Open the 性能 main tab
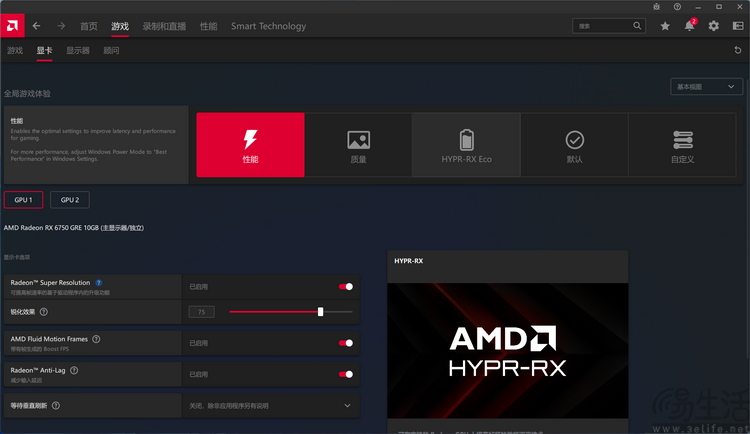 [209, 26]
